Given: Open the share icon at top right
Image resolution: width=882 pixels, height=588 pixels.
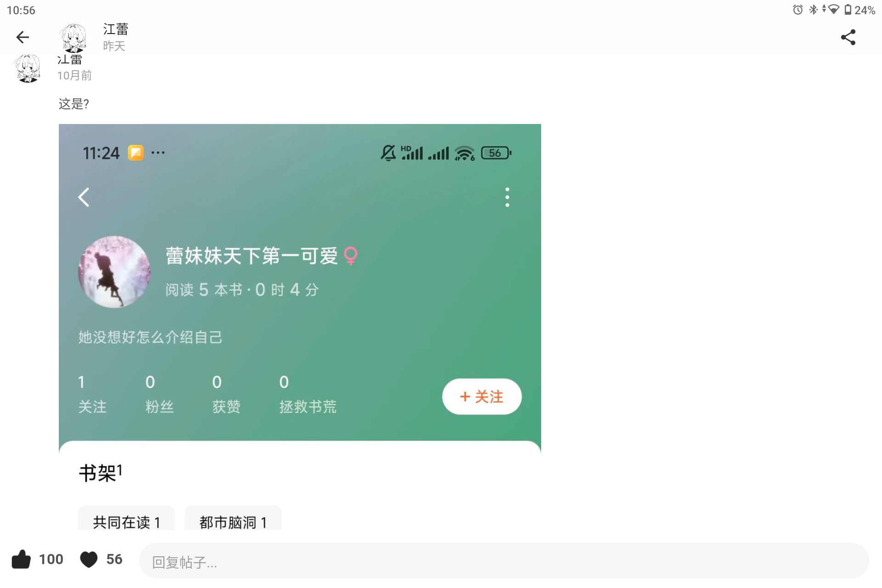Looking at the screenshot, I should pyautogui.click(x=848, y=37).
